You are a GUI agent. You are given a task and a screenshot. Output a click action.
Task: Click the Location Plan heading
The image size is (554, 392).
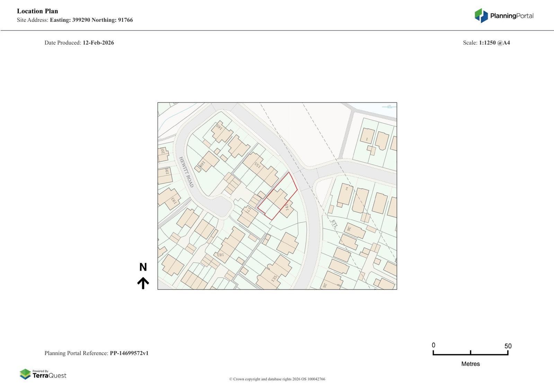pyautogui.click(x=37, y=11)
